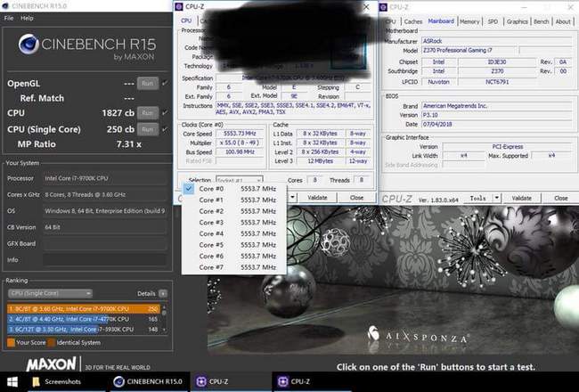This screenshot has height=392, width=579.
Task: Click Close in the right CPU-Z window
Action: (x=560, y=199)
